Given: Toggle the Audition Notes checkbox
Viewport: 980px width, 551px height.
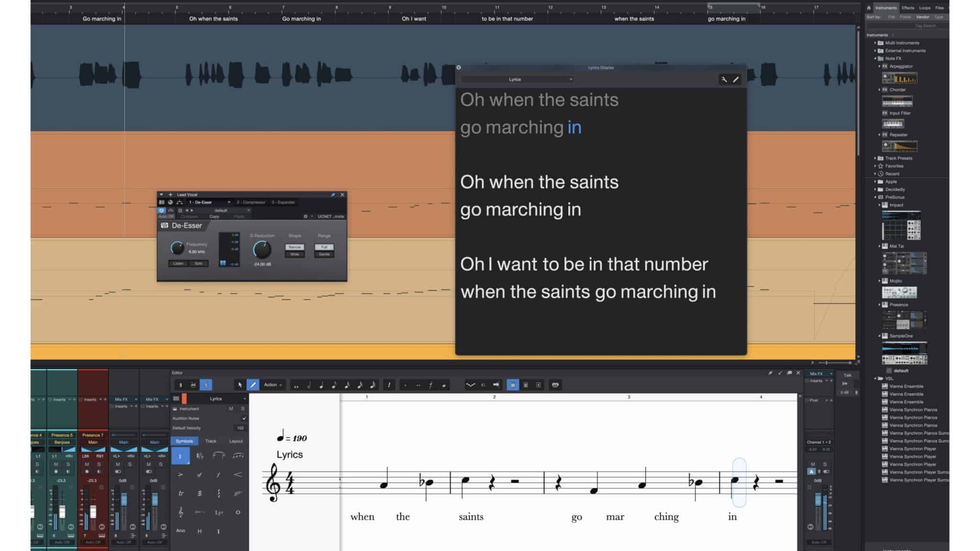Looking at the screenshot, I should point(244,418).
